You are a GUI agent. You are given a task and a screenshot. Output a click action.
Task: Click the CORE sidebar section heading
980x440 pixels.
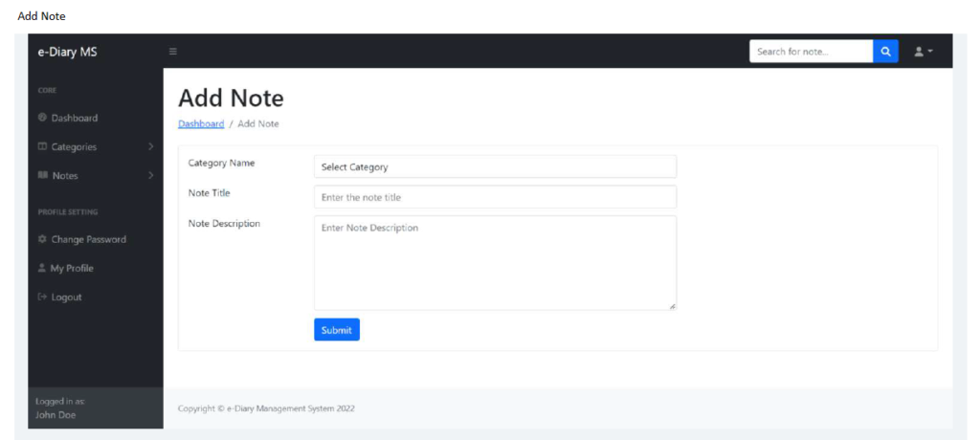[47, 90]
